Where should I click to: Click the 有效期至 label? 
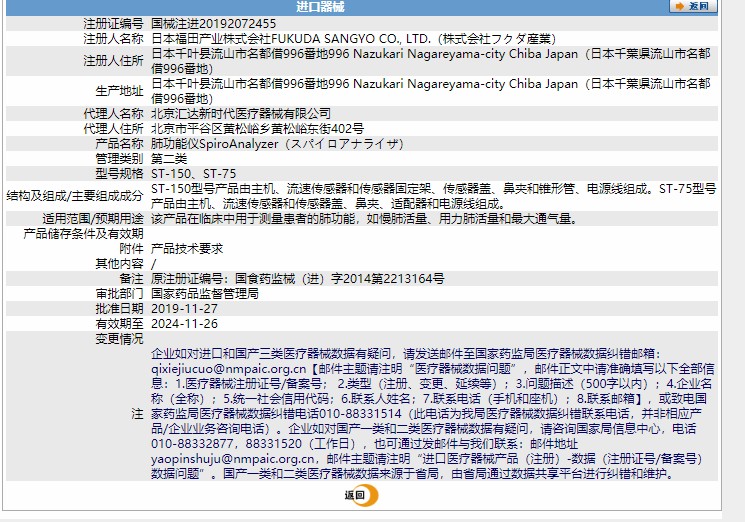coord(119,324)
